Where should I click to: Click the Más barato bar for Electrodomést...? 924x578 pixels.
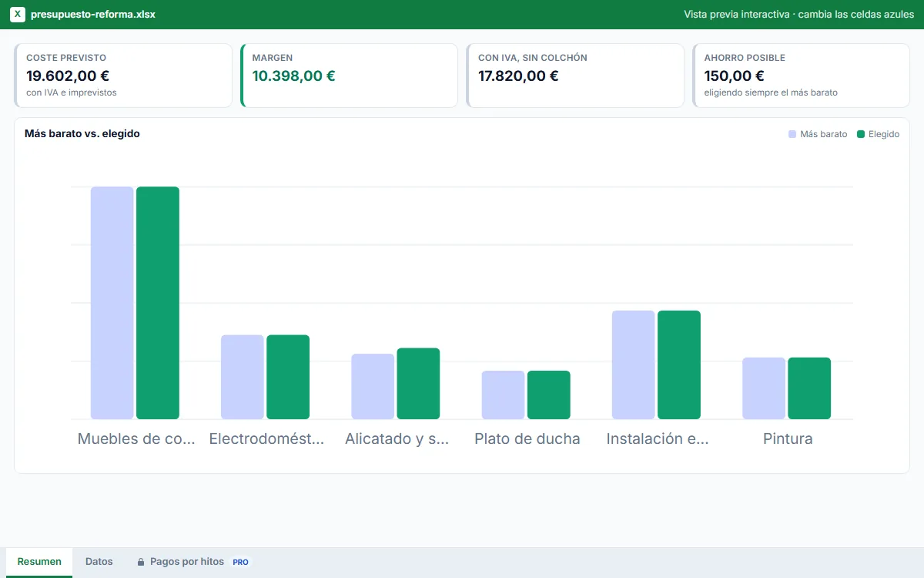pos(243,377)
